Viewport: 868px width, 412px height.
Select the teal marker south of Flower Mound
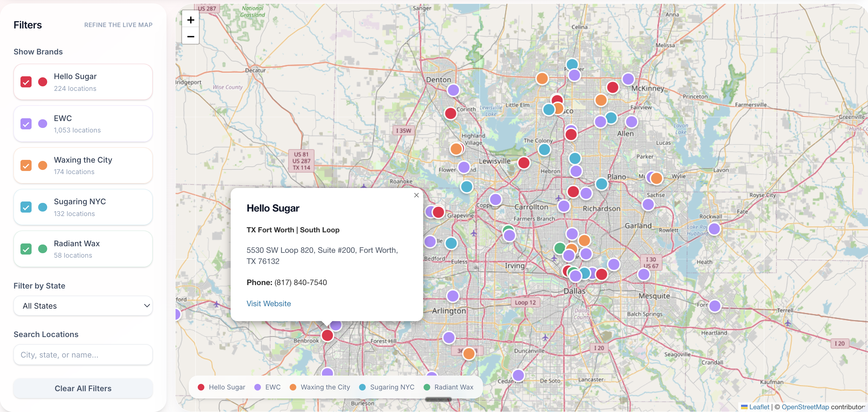tap(467, 187)
